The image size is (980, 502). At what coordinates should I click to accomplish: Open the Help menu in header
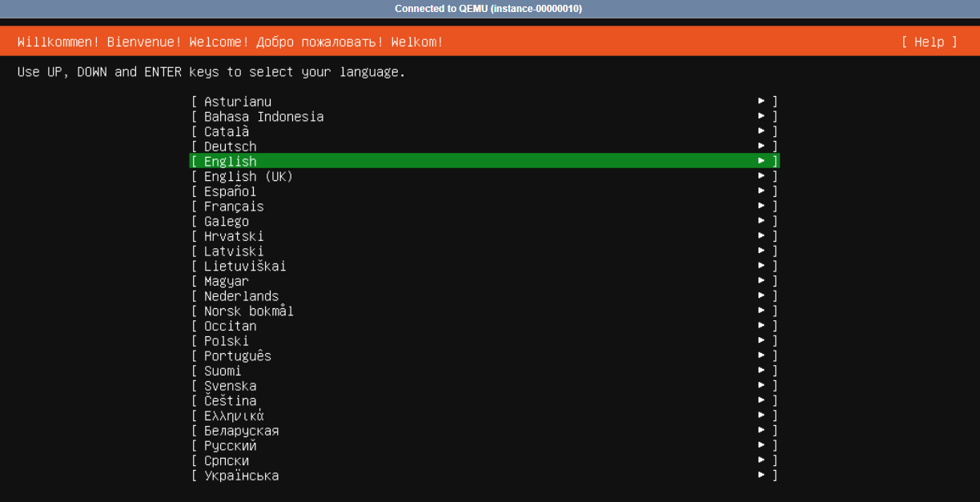point(929,42)
